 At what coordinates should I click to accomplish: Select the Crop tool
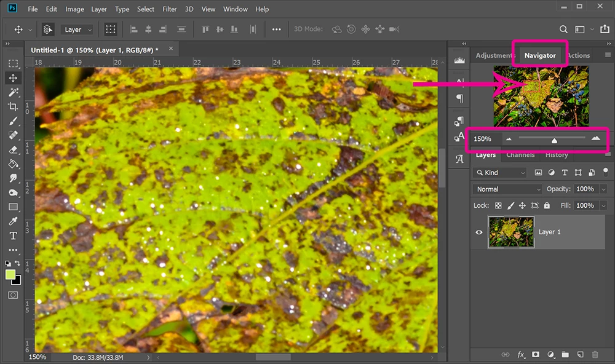click(13, 107)
